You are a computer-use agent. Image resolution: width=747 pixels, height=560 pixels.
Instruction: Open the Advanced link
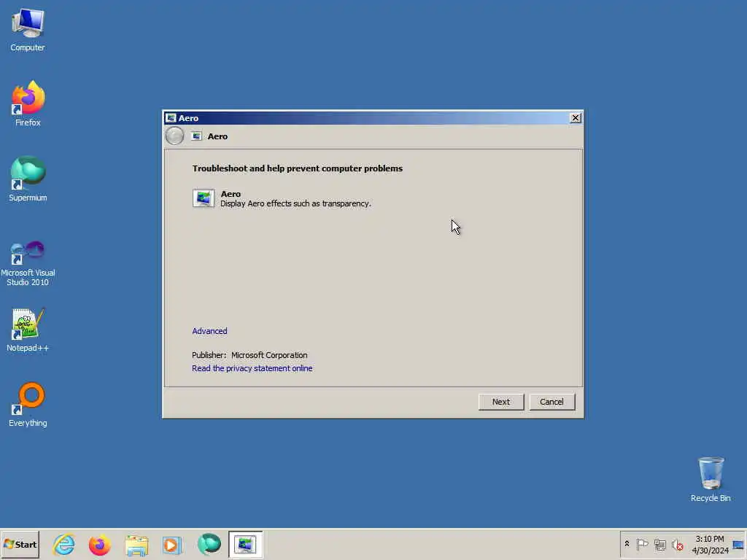point(209,331)
